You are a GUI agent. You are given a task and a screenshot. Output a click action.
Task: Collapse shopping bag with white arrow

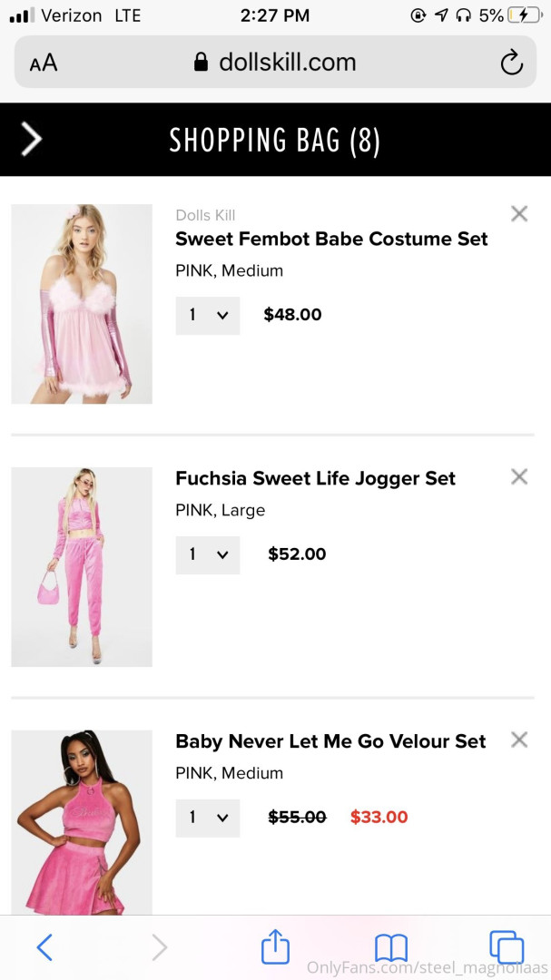[x=32, y=140]
